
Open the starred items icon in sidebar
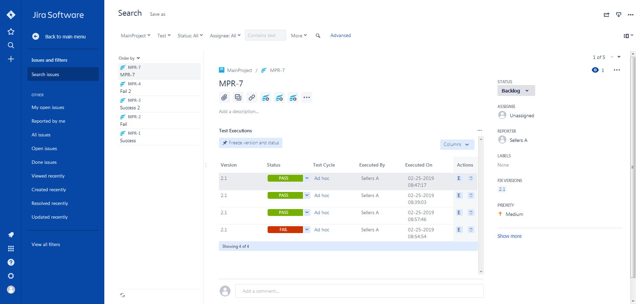tap(11, 32)
